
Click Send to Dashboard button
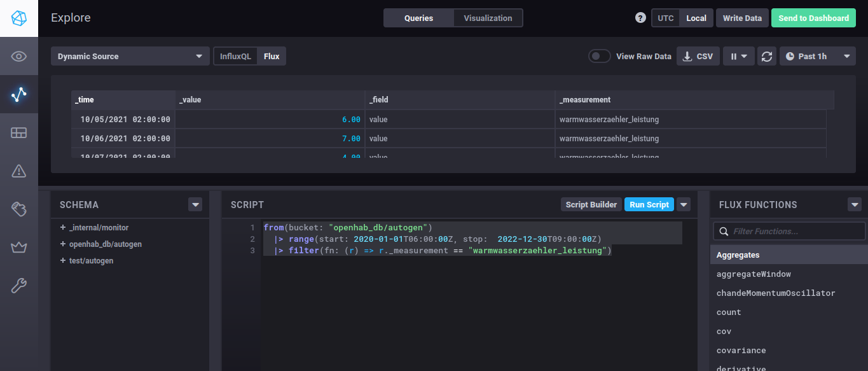pyautogui.click(x=813, y=18)
